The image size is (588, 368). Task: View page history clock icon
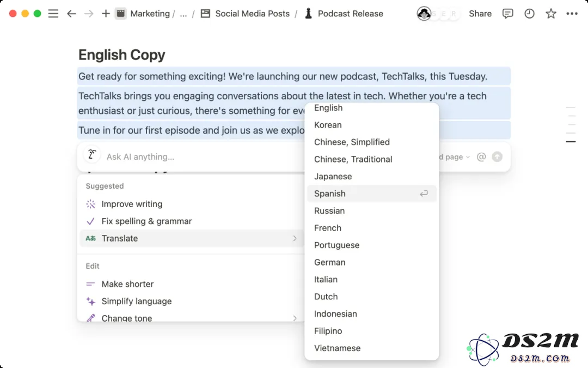click(529, 14)
